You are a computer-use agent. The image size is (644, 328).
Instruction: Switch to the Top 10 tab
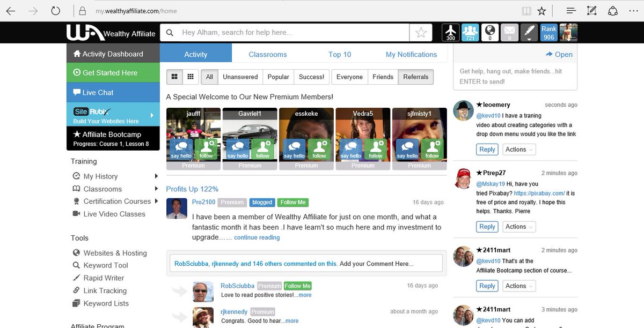click(x=340, y=54)
